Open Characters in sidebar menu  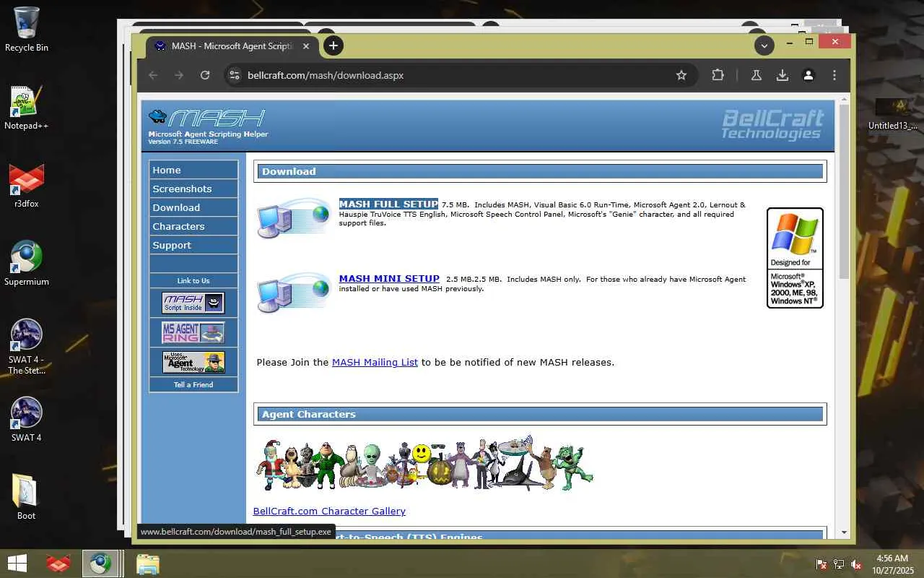tap(193, 226)
